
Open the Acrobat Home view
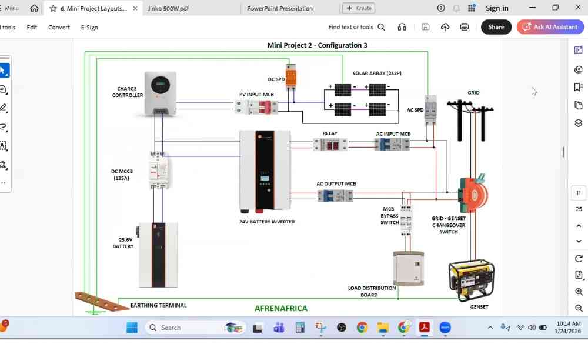coord(34,8)
